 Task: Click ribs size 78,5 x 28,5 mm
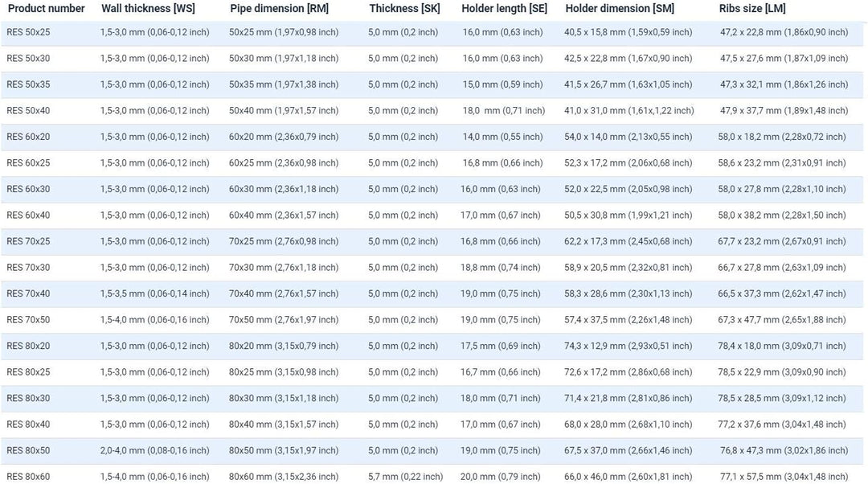tap(782, 398)
